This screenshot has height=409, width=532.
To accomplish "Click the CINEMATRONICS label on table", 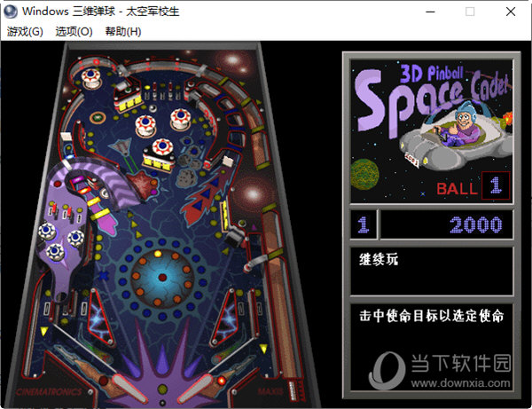I will point(49,391).
